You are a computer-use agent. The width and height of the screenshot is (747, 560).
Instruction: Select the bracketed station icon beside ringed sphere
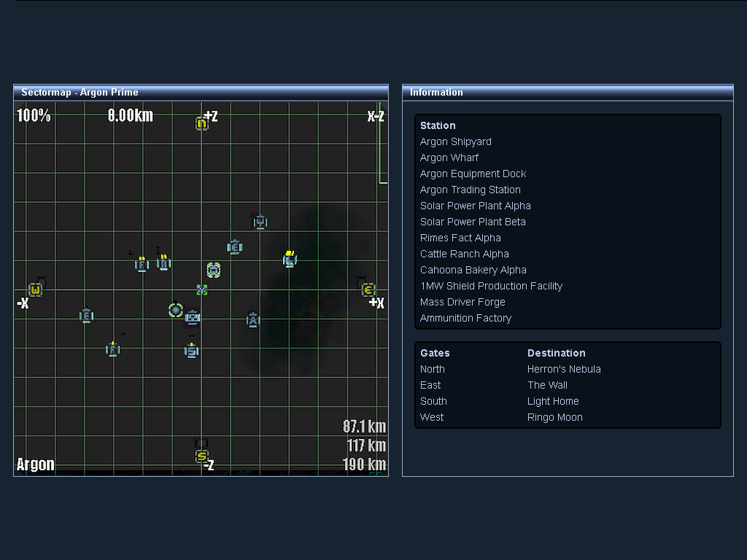point(192,316)
